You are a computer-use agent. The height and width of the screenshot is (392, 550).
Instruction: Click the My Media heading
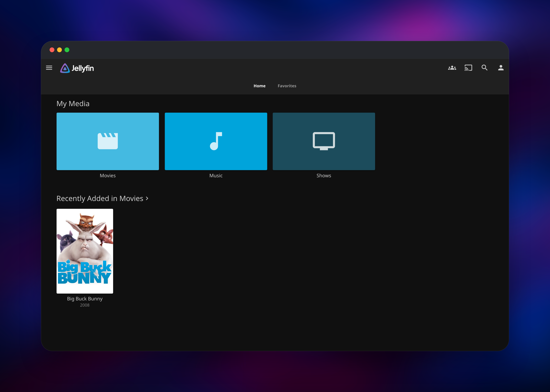point(73,104)
